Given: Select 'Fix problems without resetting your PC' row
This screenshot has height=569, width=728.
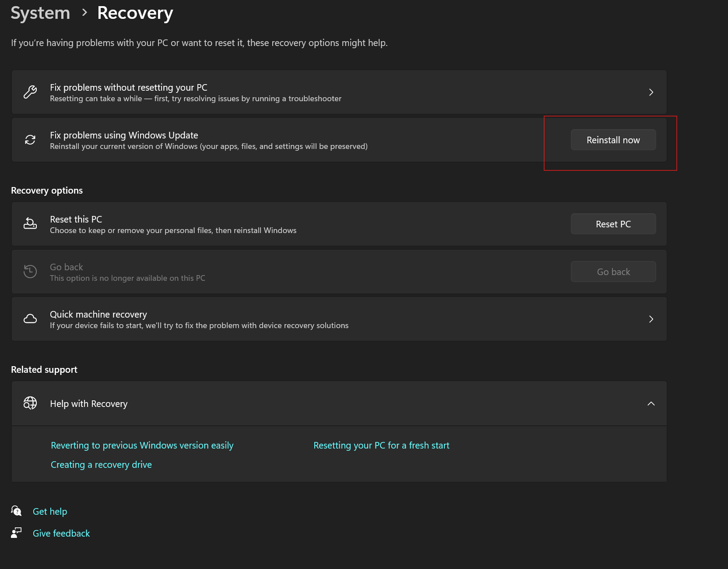Looking at the screenshot, I should [x=339, y=92].
